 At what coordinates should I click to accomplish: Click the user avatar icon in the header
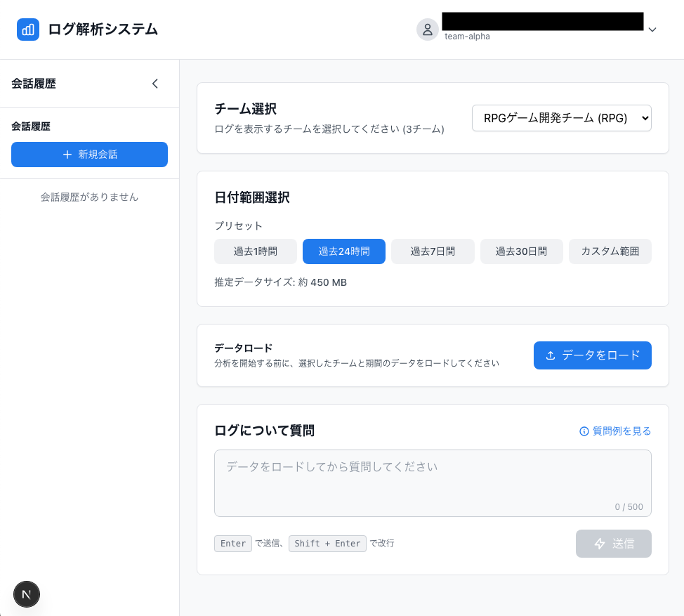click(428, 30)
